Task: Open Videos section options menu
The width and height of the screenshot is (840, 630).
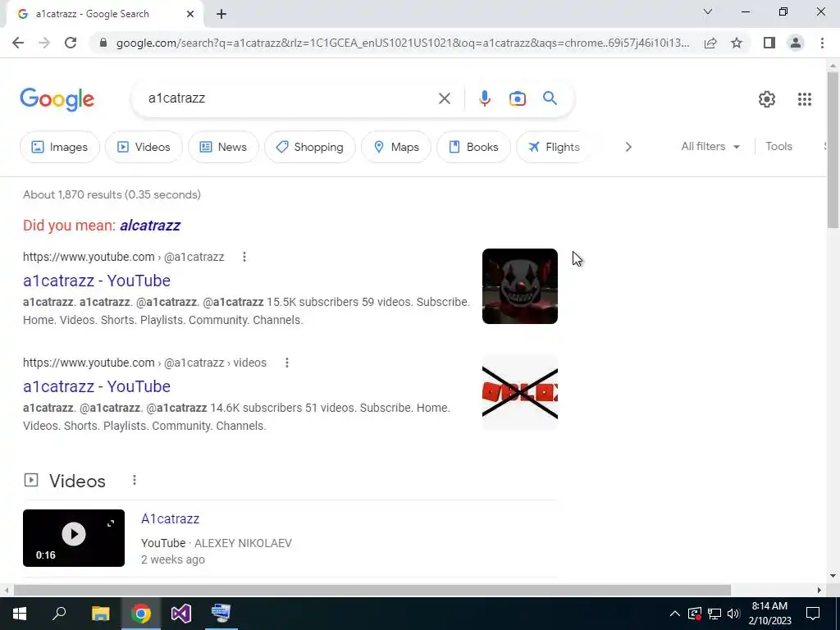Action: [135, 480]
